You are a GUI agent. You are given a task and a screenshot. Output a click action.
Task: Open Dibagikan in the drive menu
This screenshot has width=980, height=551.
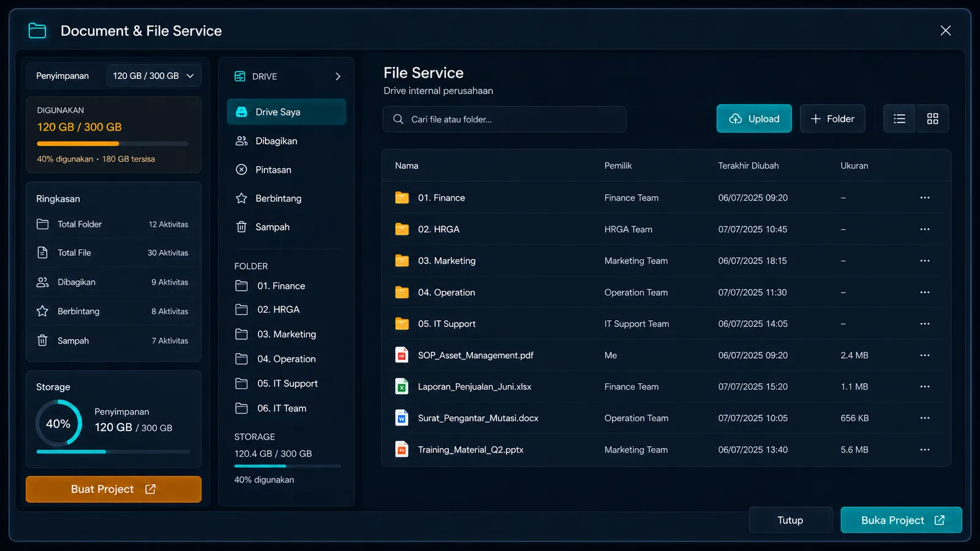[286, 141]
